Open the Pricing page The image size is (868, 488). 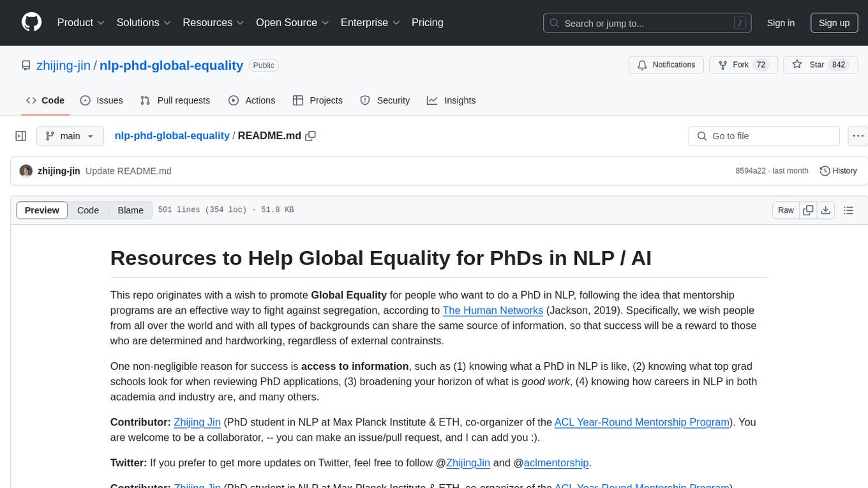[428, 22]
